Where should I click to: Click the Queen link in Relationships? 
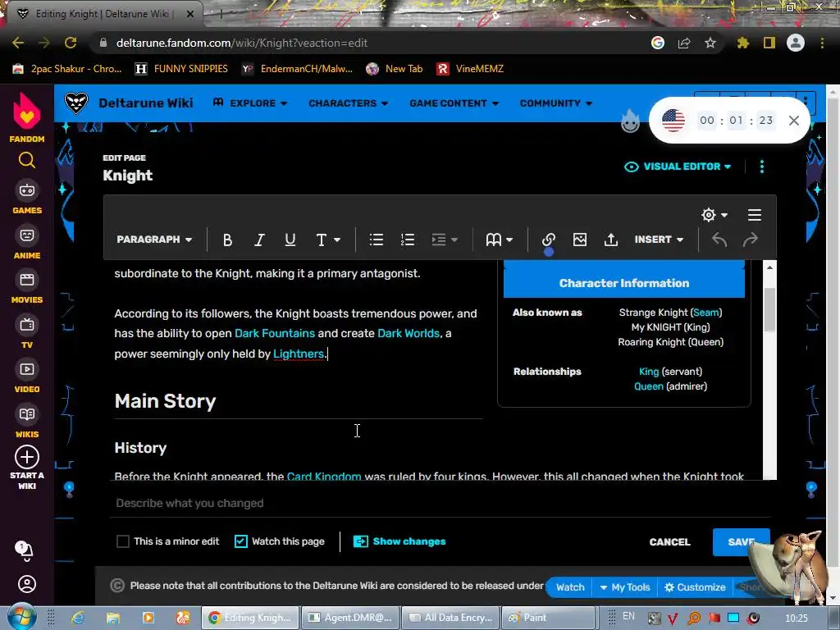[x=649, y=386]
